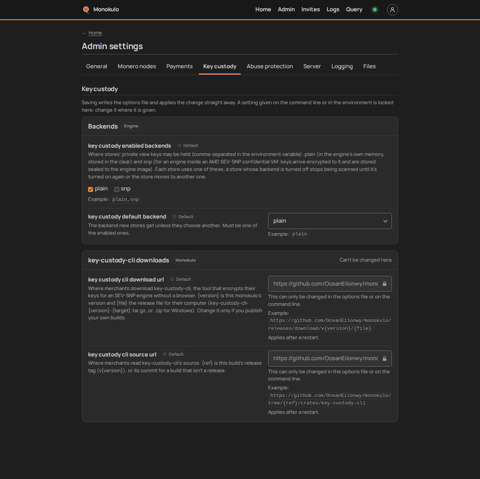Click the key custody default backend label
Screen dimensions: 480x479
127,217
